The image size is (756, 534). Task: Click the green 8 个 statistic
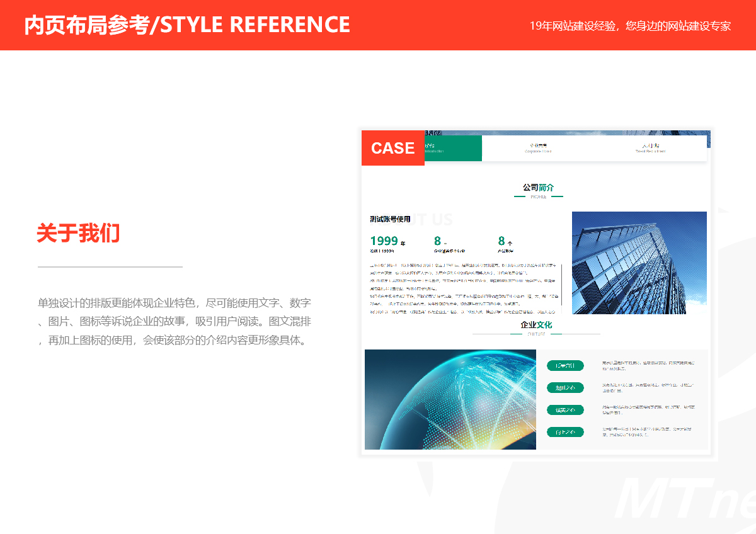pyautogui.click(x=505, y=241)
